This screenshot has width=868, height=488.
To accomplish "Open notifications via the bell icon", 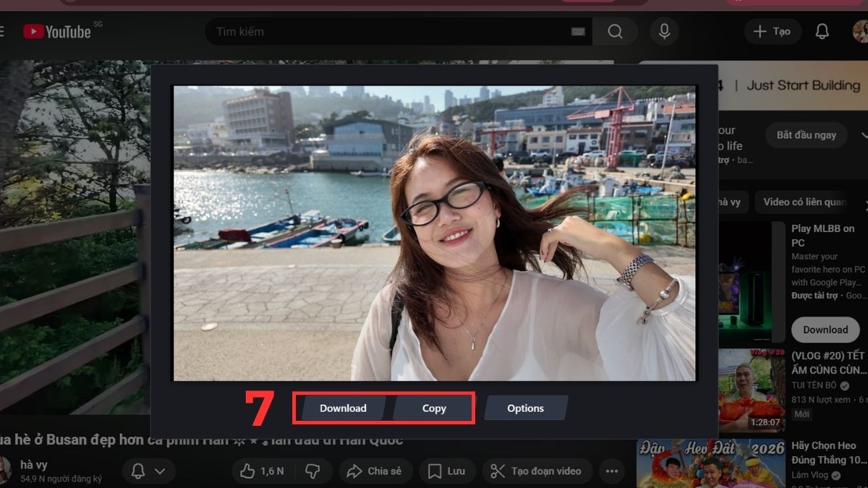I will point(823,31).
